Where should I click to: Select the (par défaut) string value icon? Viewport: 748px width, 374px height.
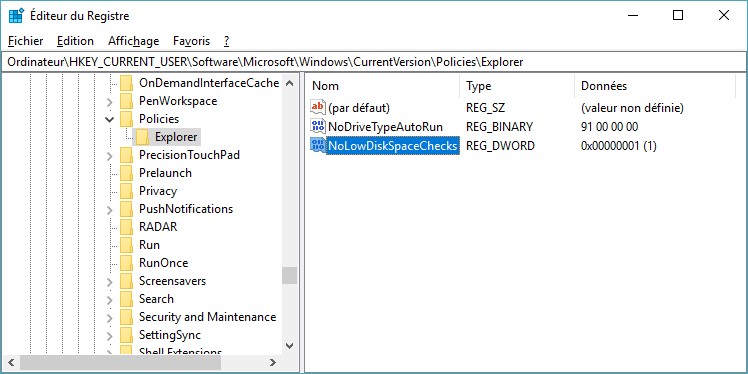click(318, 108)
